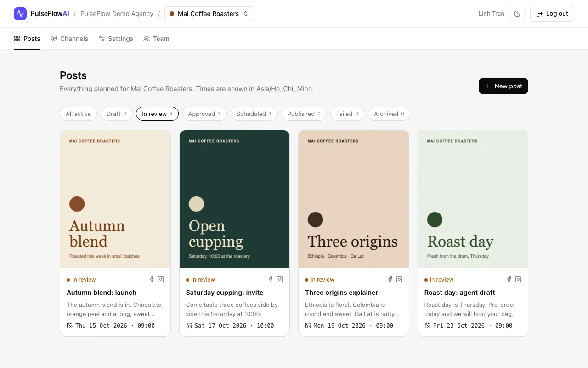Create a post with the New post button
588x368 pixels.
pos(503,86)
